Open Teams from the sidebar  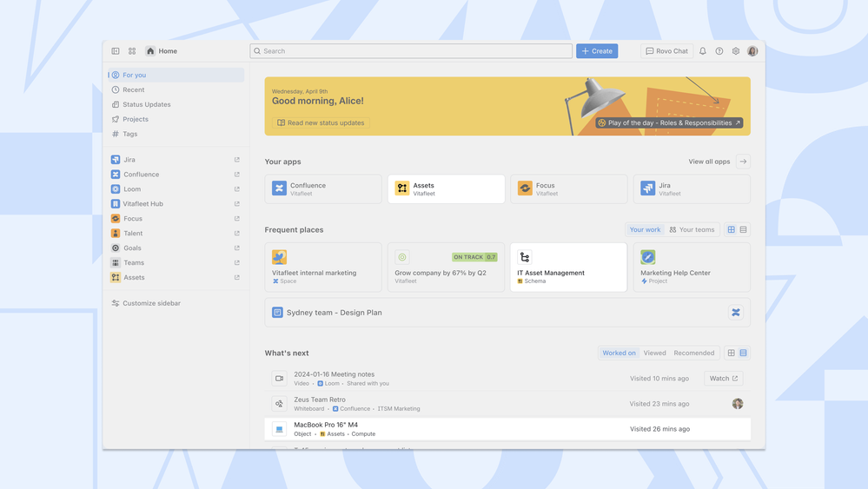coord(176,263)
